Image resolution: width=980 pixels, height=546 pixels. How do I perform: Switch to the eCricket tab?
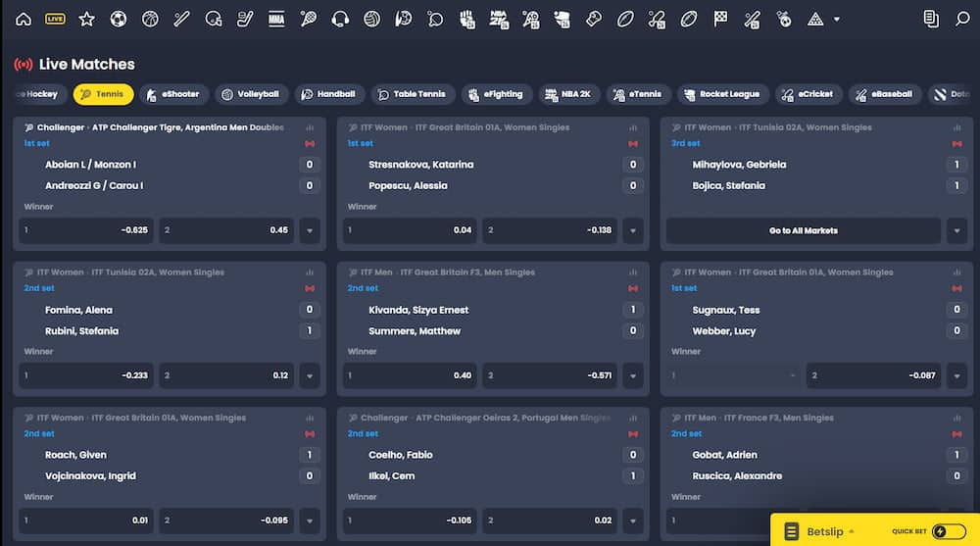[808, 94]
